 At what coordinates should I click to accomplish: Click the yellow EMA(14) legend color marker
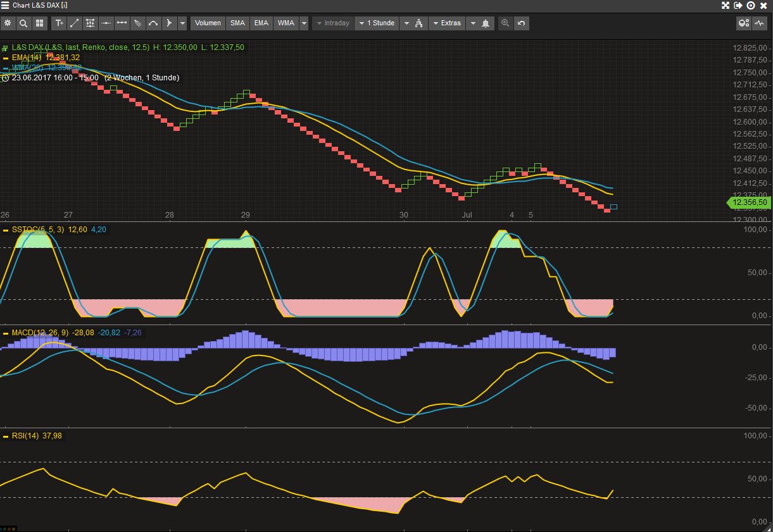(6, 57)
